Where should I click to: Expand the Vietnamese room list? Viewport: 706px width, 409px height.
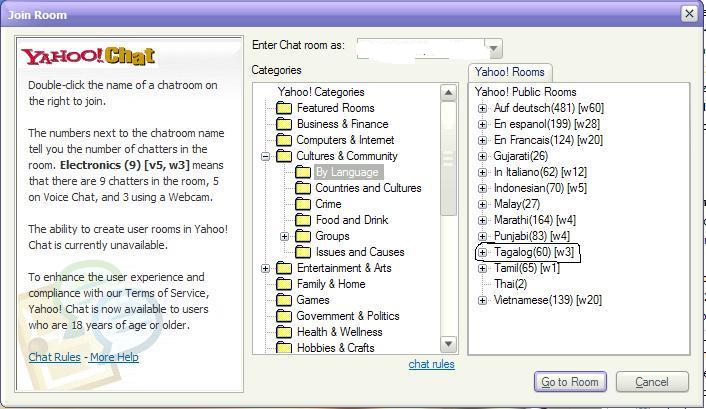[482, 300]
